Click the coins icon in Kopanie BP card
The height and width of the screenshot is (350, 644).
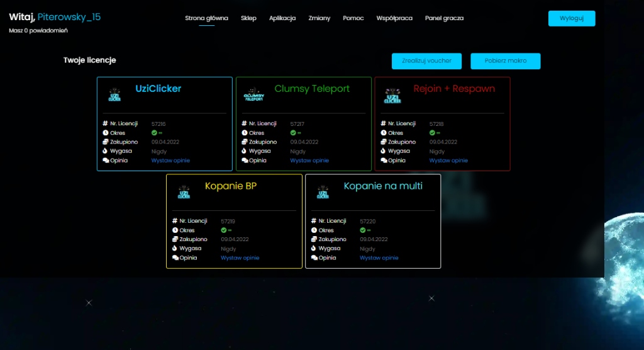tap(175, 239)
